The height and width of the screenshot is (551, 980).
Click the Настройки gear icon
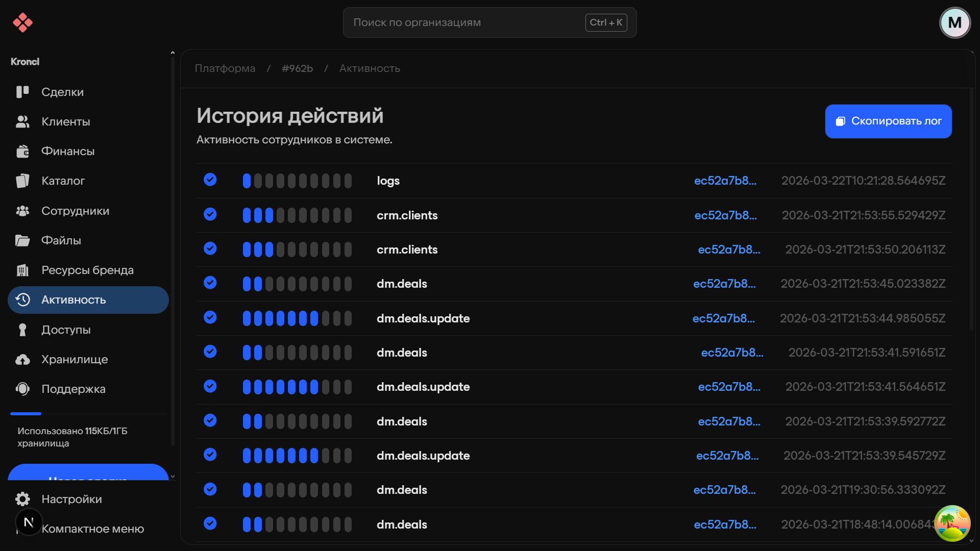(x=22, y=499)
